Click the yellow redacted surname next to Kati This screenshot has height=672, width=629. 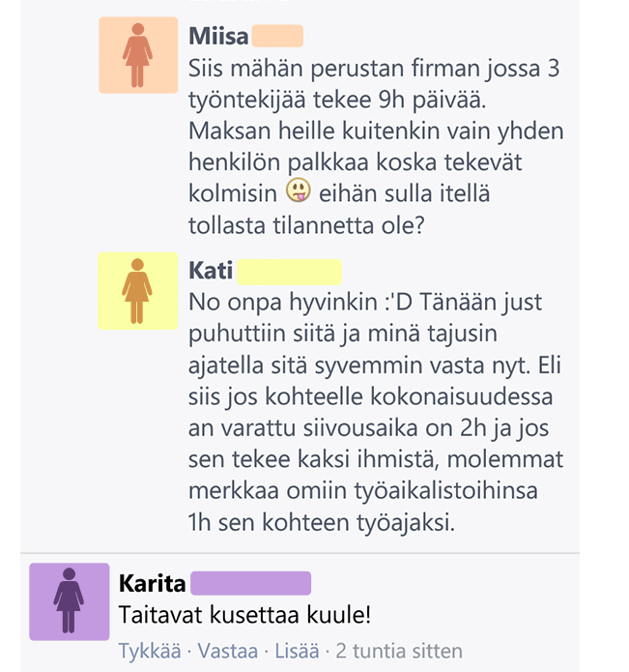pyautogui.click(x=290, y=272)
